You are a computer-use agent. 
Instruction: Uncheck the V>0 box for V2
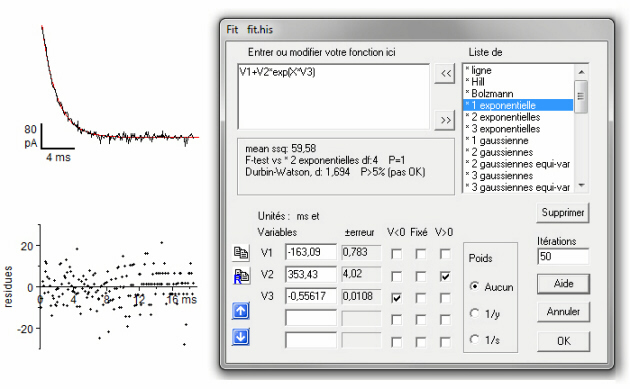(445, 276)
